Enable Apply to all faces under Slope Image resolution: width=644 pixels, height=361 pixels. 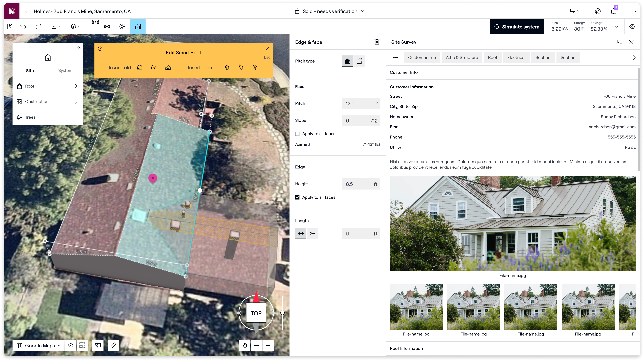297,134
